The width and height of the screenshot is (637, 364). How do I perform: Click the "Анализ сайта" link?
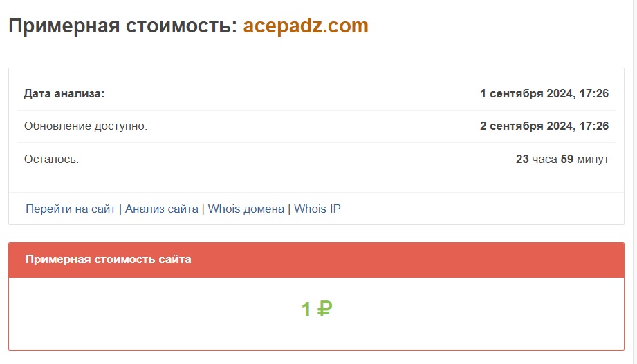click(161, 209)
